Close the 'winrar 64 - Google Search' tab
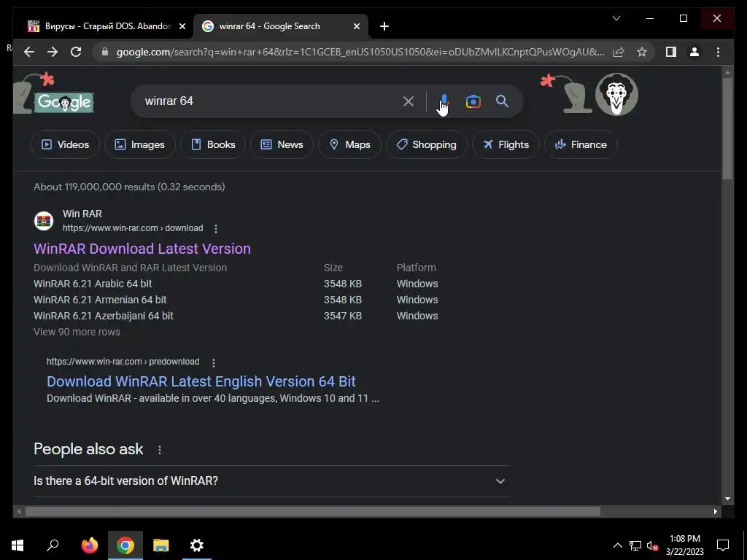This screenshot has width=747, height=560. (x=356, y=26)
